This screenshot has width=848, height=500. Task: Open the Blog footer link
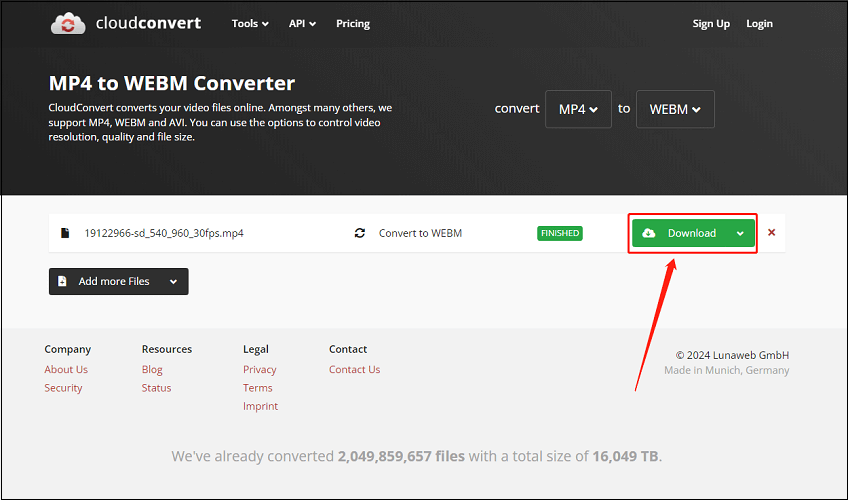(152, 369)
